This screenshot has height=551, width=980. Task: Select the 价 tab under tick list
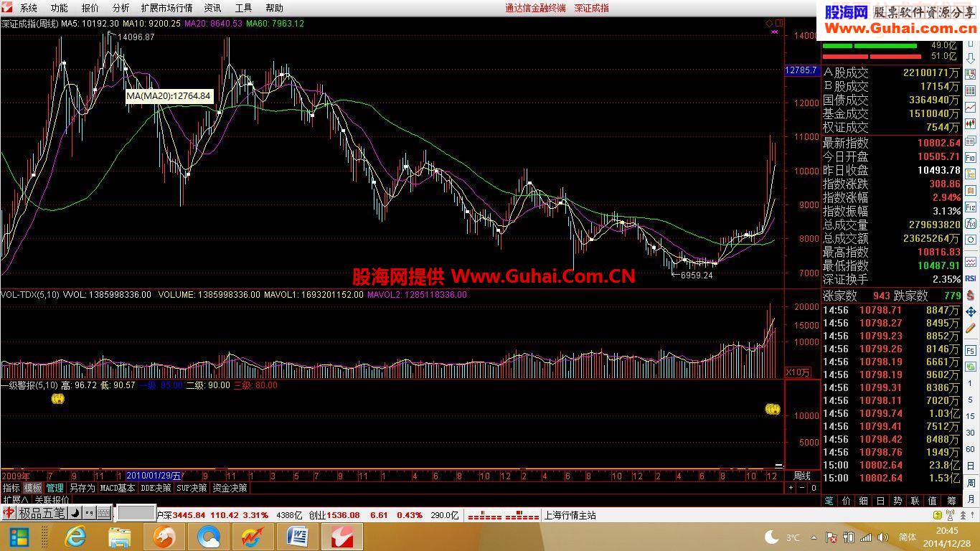pyautogui.click(x=847, y=501)
